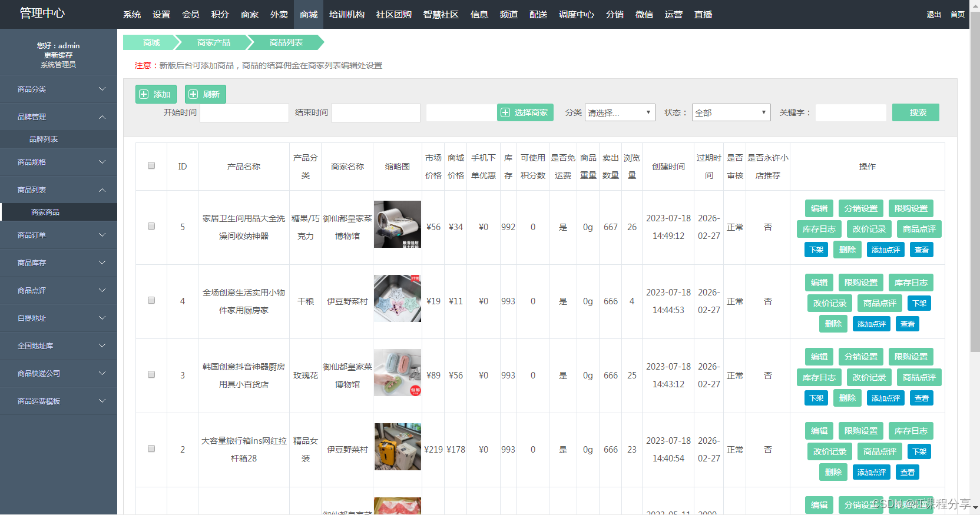This screenshot has width=980, height=515.
Task: Click the 商家产品 breadcrumb
Action: coord(214,42)
